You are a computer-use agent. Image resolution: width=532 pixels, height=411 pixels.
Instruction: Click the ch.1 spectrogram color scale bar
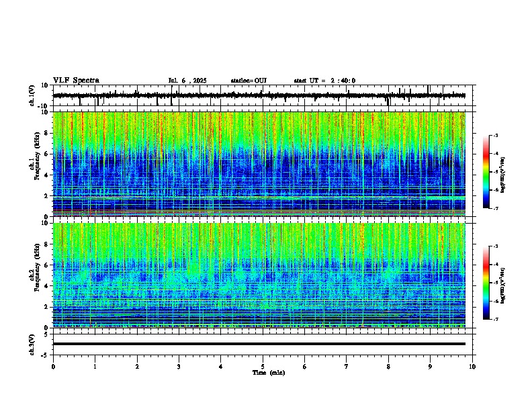[486, 172]
